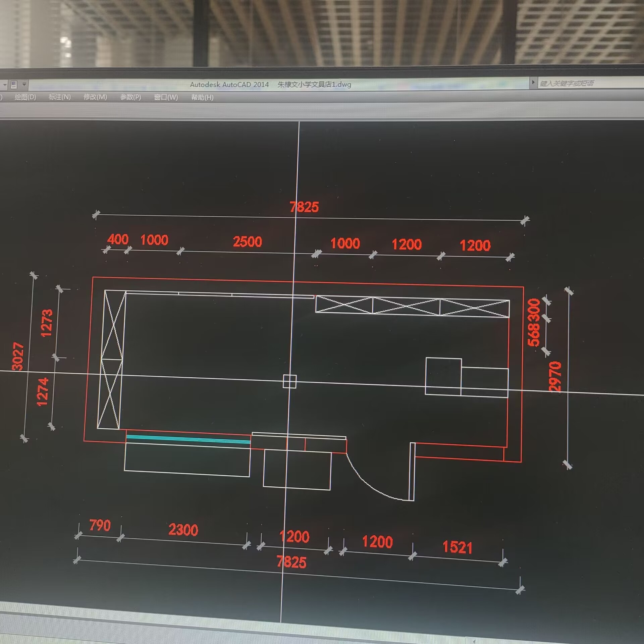Expand the arrow beside the search box
This screenshot has height=644, width=644.
533,82
